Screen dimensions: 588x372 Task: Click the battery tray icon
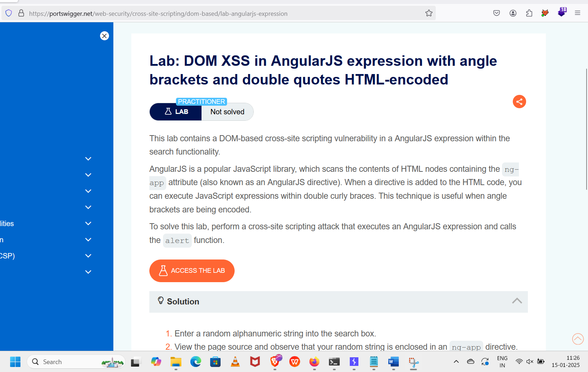(540, 362)
